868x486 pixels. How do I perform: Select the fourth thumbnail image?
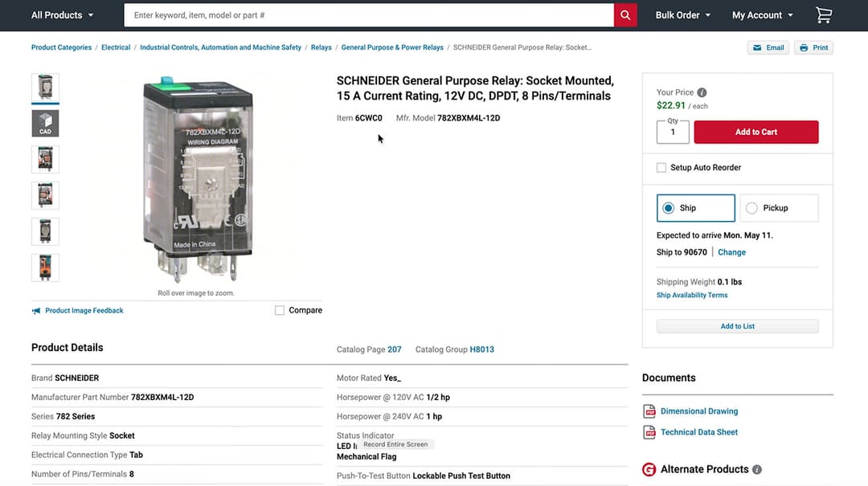[x=45, y=195]
